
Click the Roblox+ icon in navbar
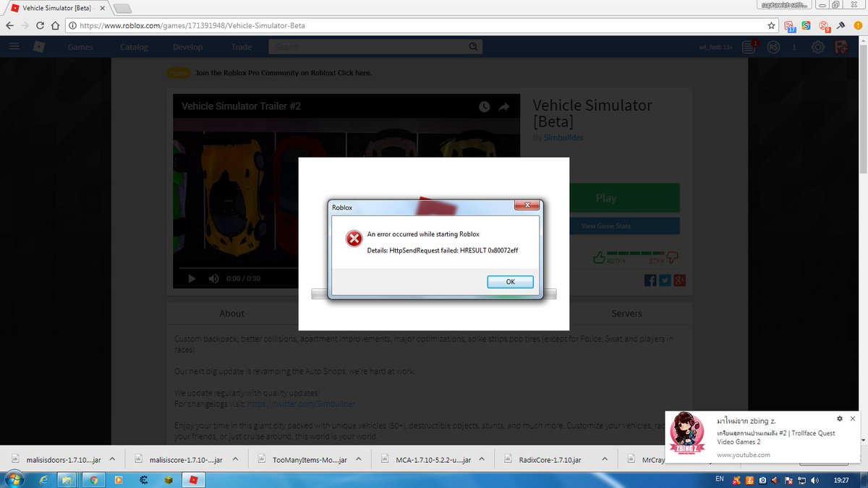[841, 47]
